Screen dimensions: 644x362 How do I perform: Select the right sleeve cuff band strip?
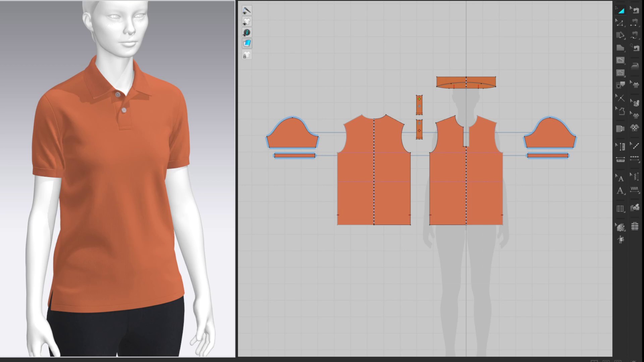[548, 156]
